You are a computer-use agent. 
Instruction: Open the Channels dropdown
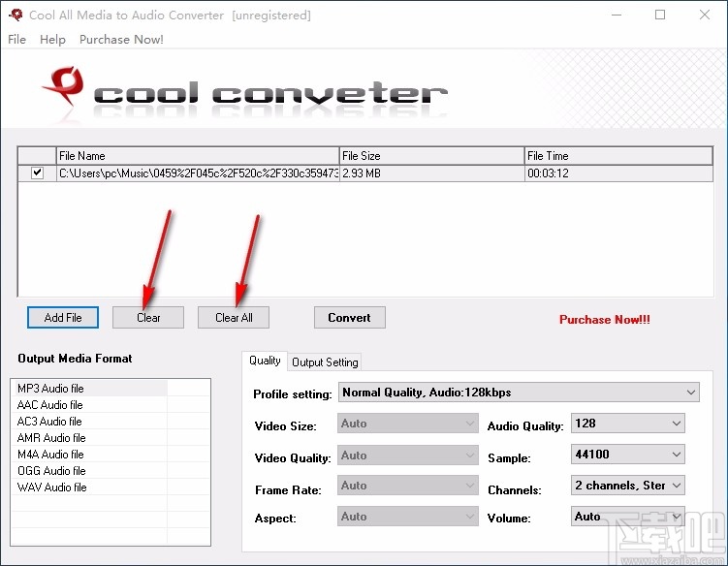click(x=628, y=486)
